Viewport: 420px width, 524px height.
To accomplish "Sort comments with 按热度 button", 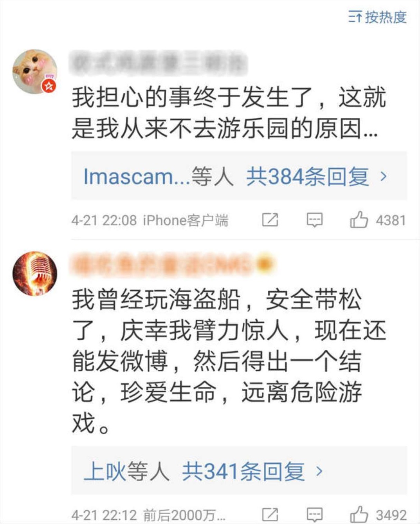I will pyautogui.click(x=377, y=17).
